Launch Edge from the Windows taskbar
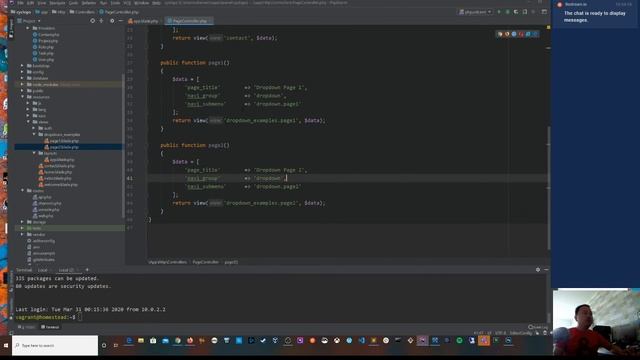 coord(129,340)
